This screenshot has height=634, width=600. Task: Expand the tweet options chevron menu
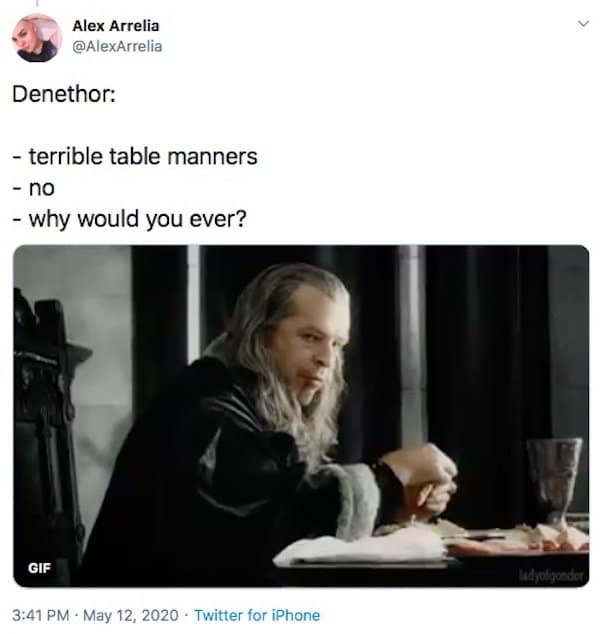click(583, 23)
